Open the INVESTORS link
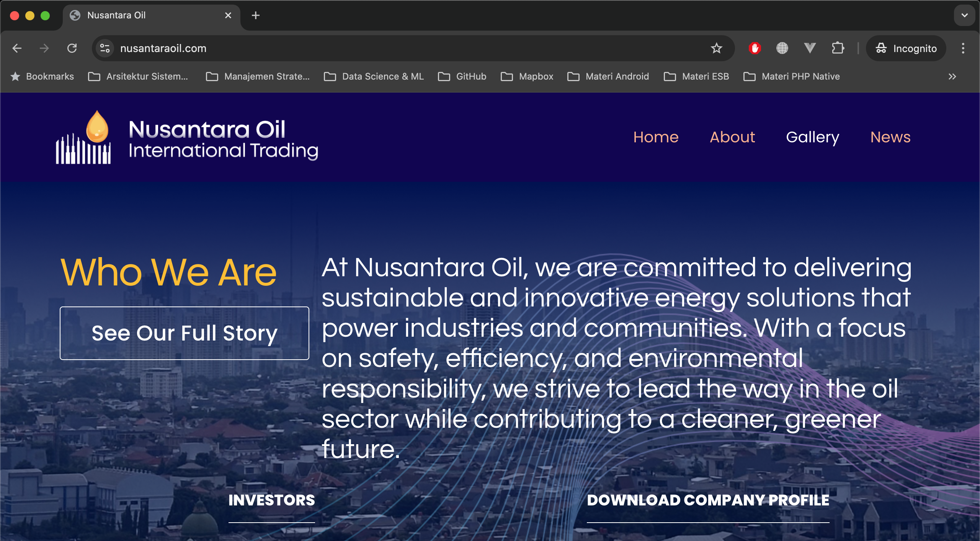The height and width of the screenshot is (541, 980). pyautogui.click(x=272, y=500)
